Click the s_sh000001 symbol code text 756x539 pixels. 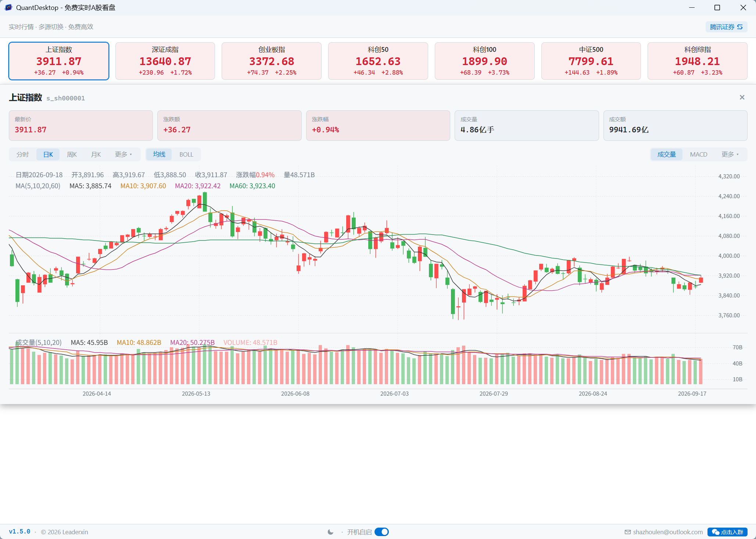pos(65,98)
